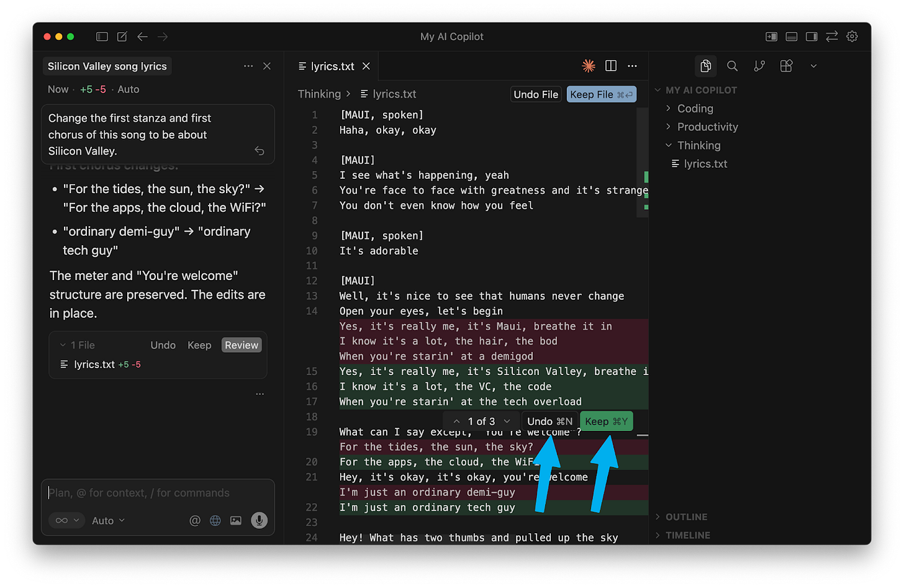Image resolution: width=904 pixels, height=588 pixels.
Task: Revert the prompt message with the undo arrow
Action: point(260,151)
